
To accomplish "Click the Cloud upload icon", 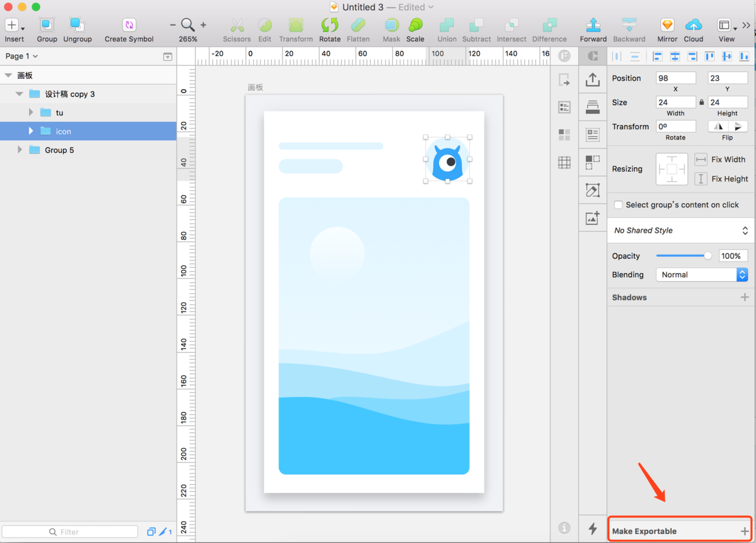I will tap(693, 26).
